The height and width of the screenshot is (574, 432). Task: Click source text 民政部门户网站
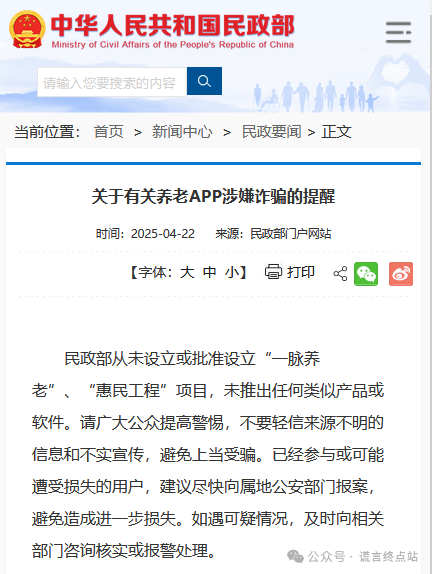click(291, 234)
